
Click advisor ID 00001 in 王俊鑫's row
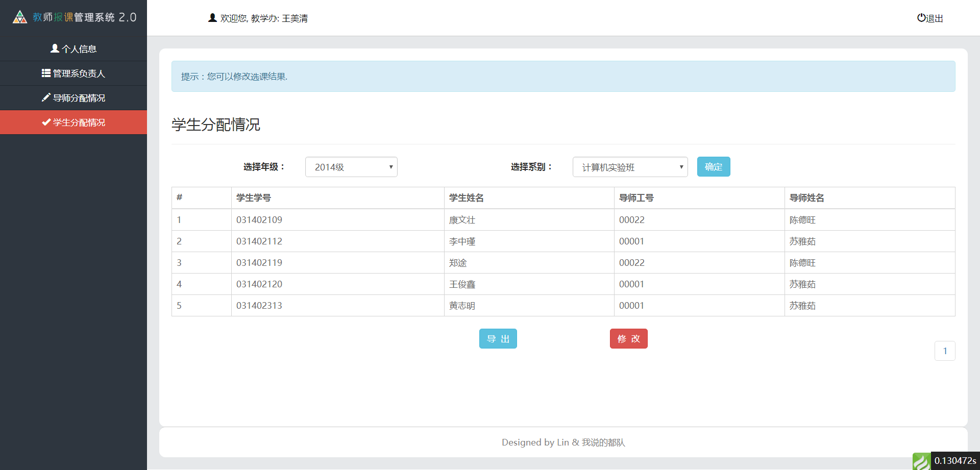click(x=632, y=284)
